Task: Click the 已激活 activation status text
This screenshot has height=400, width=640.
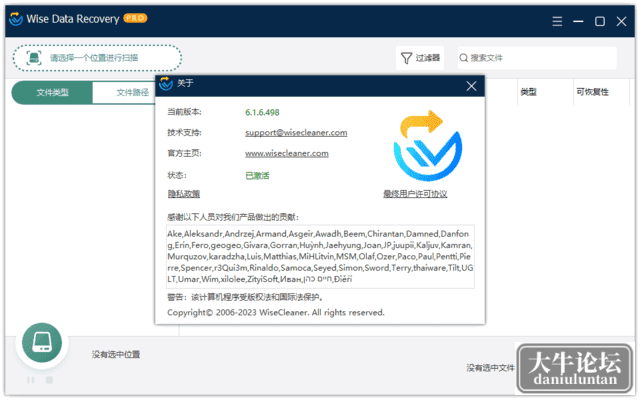Action: [257, 176]
